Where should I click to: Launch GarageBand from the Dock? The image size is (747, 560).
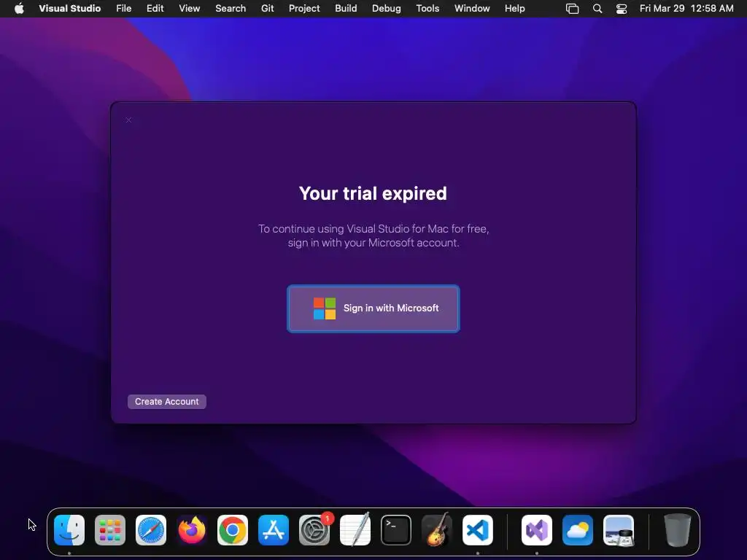[x=437, y=530]
